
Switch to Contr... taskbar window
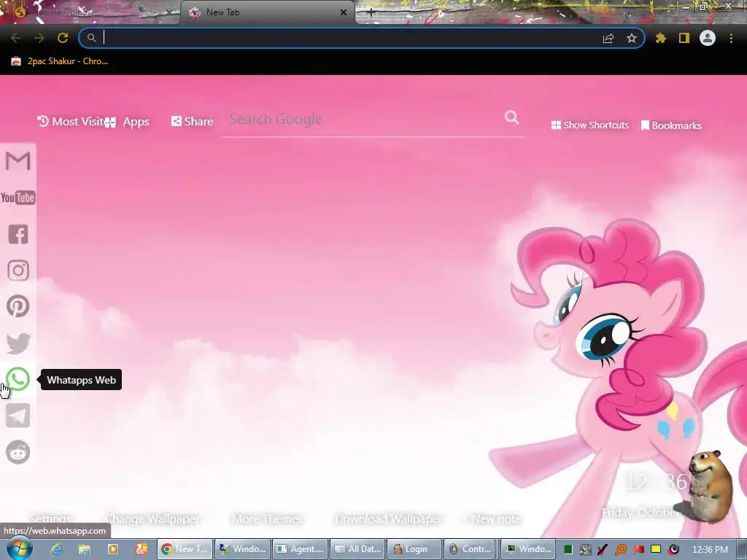[x=471, y=549]
